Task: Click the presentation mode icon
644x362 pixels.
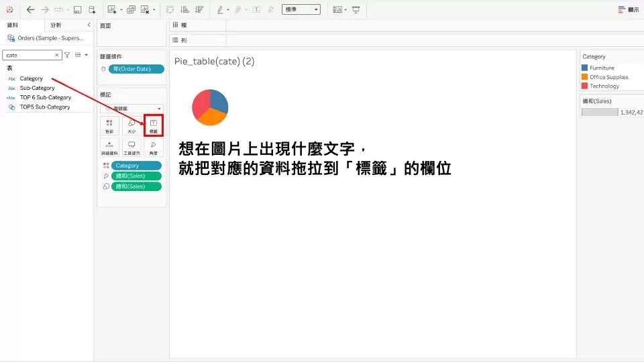Action: (356, 9)
